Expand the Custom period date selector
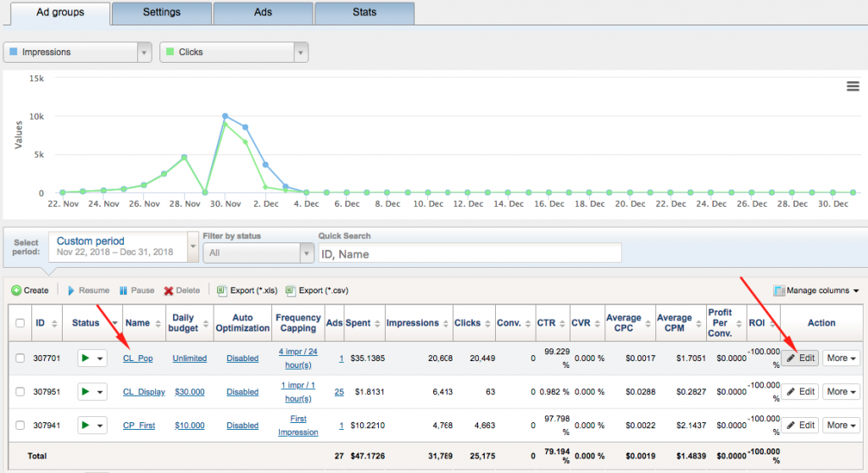868x473 pixels. (x=192, y=248)
